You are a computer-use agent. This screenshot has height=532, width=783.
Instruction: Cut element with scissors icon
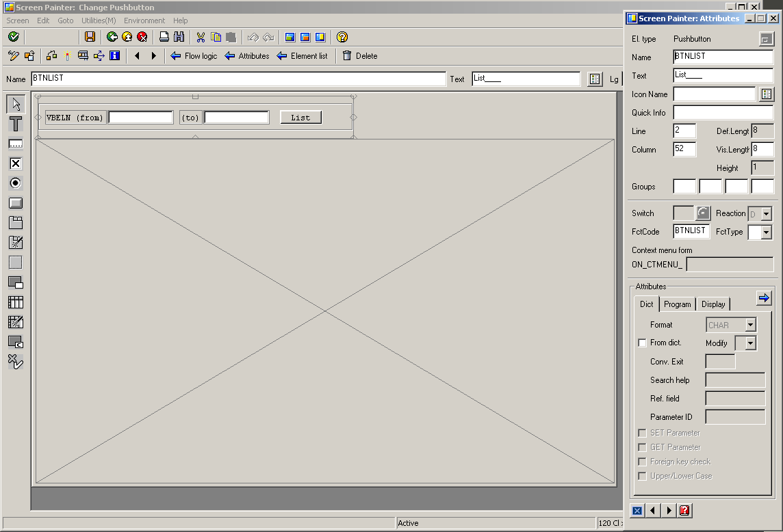pyautogui.click(x=201, y=37)
